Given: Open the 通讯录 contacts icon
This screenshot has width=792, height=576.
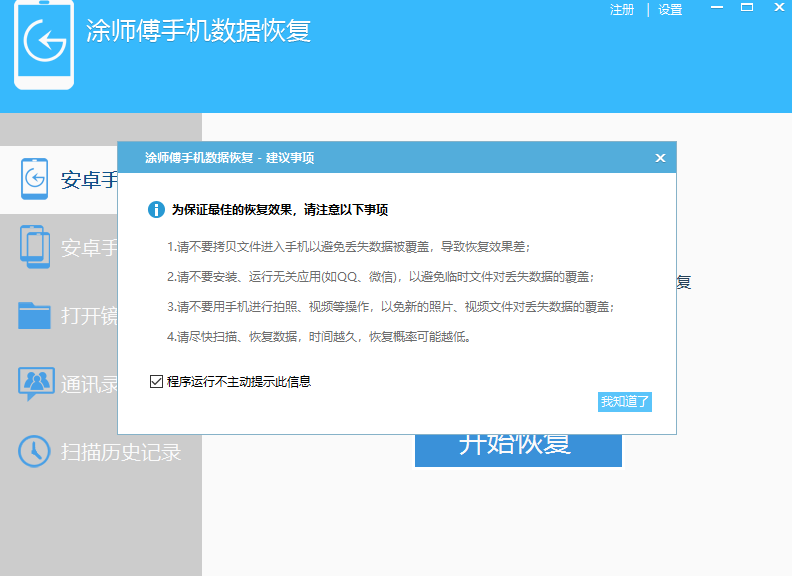Looking at the screenshot, I should click(35, 383).
